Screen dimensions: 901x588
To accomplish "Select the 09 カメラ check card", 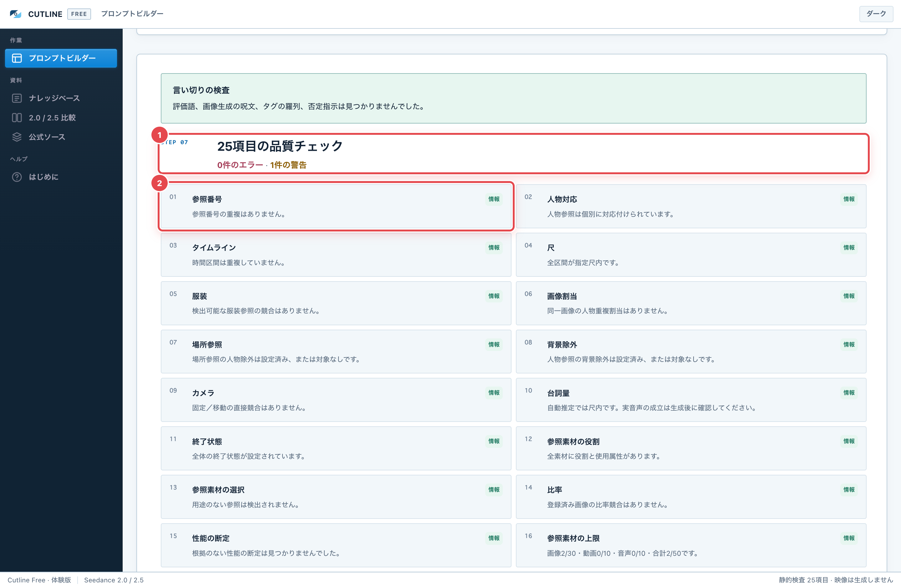I will [336, 400].
